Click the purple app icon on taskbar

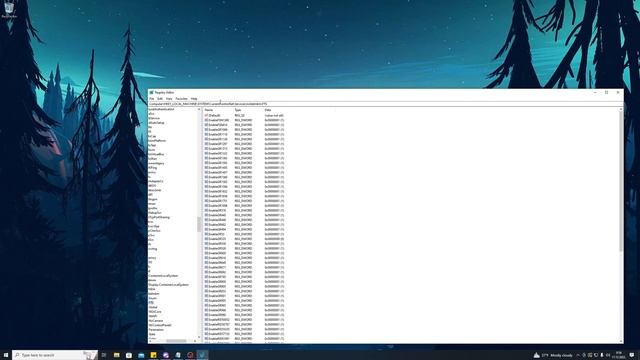pyautogui.click(x=166, y=355)
